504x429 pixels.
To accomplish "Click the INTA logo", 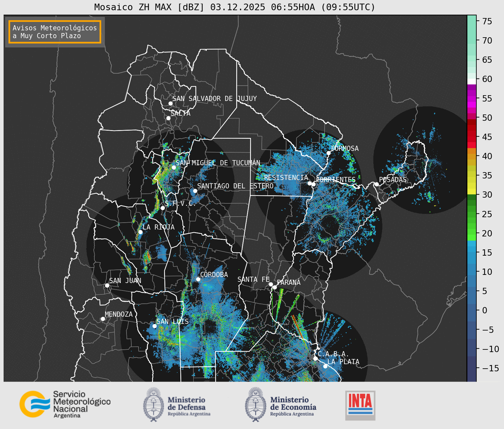I will 360,405.
